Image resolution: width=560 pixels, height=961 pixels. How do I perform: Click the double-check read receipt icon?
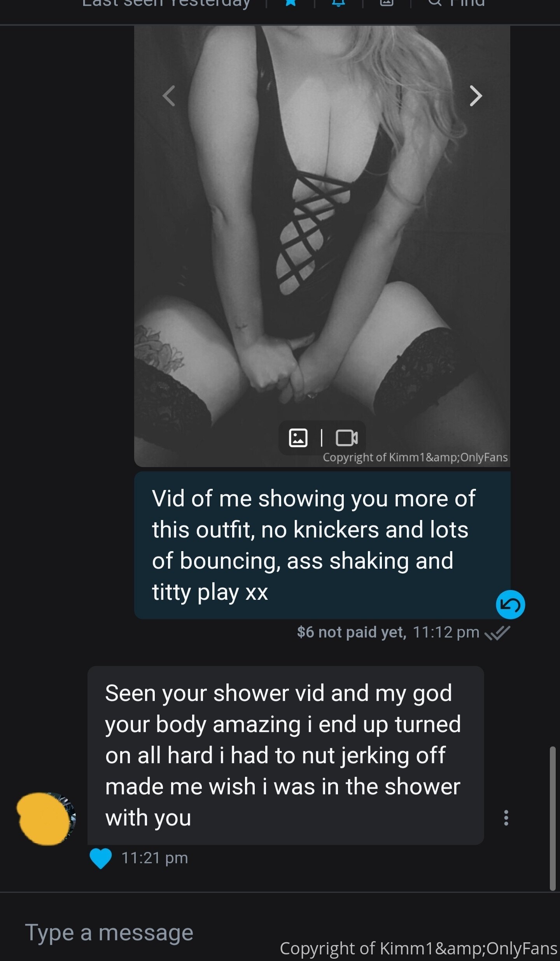pyautogui.click(x=497, y=632)
